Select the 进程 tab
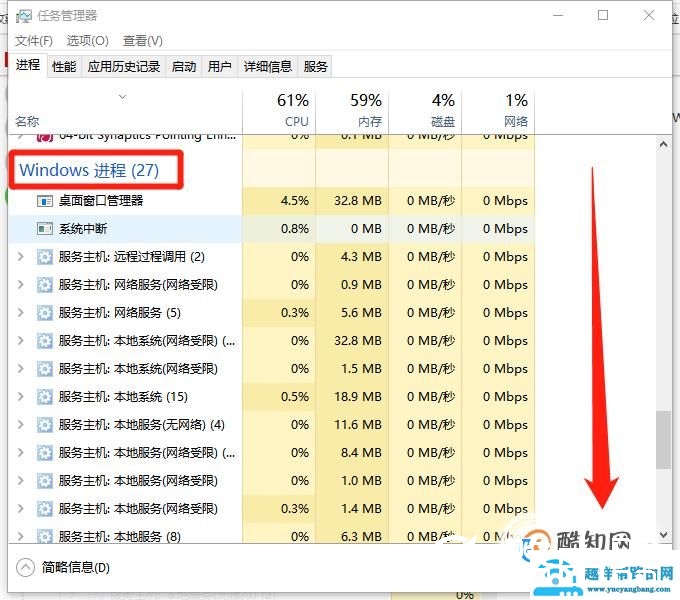 click(28, 65)
